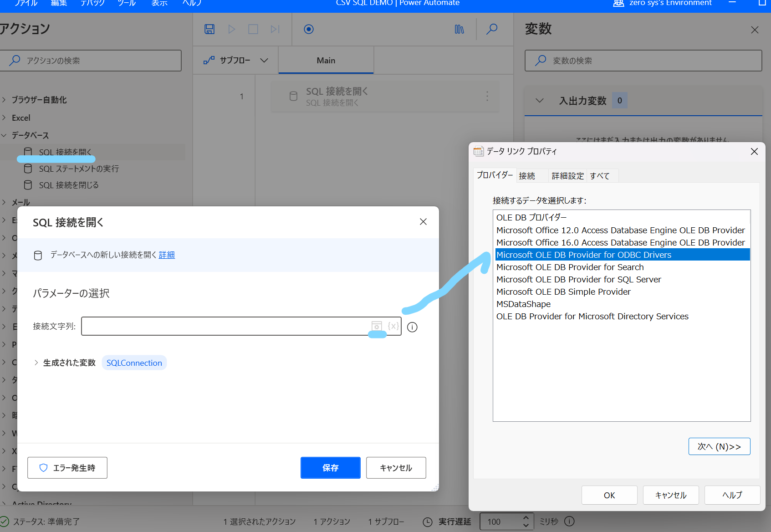
Task: Click the Stop flow square icon
Action: coord(253,29)
